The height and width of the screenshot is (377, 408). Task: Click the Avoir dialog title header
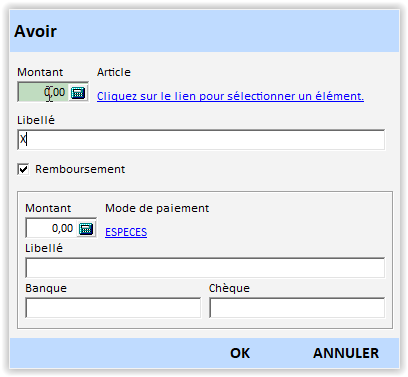click(35, 31)
